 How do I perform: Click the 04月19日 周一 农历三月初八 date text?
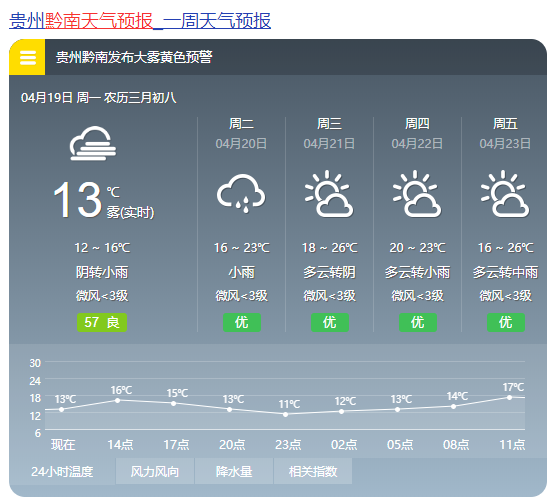99,97
